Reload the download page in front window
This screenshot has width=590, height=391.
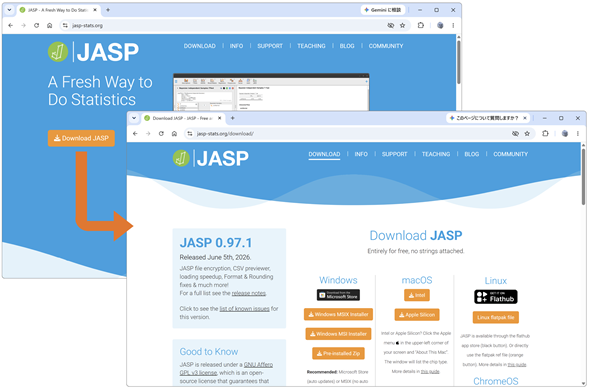tap(161, 134)
